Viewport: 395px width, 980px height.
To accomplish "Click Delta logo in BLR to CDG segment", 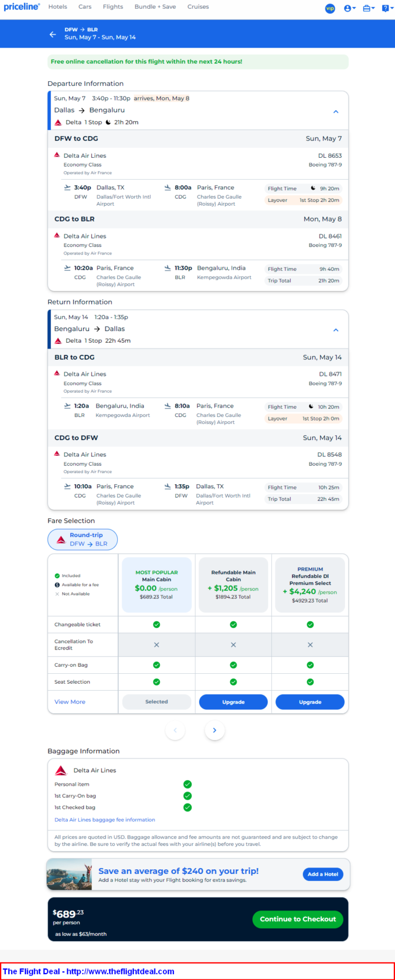I will pos(57,374).
